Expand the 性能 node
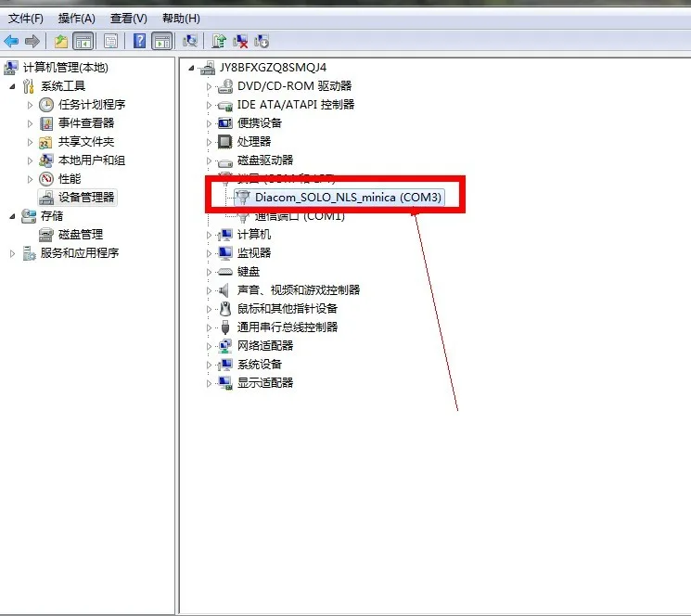Viewport: 691px width, 616px height. [30, 179]
